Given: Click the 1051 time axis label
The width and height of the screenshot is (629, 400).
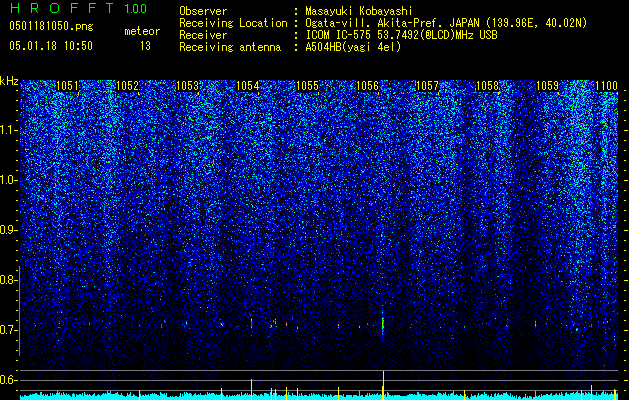Looking at the screenshot, I should 67,86.
